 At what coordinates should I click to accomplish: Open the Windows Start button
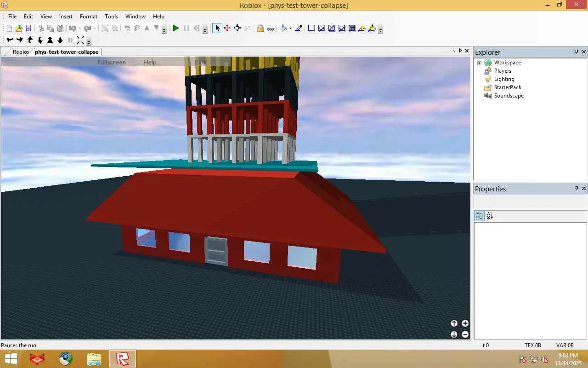click(x=11, y=359)
